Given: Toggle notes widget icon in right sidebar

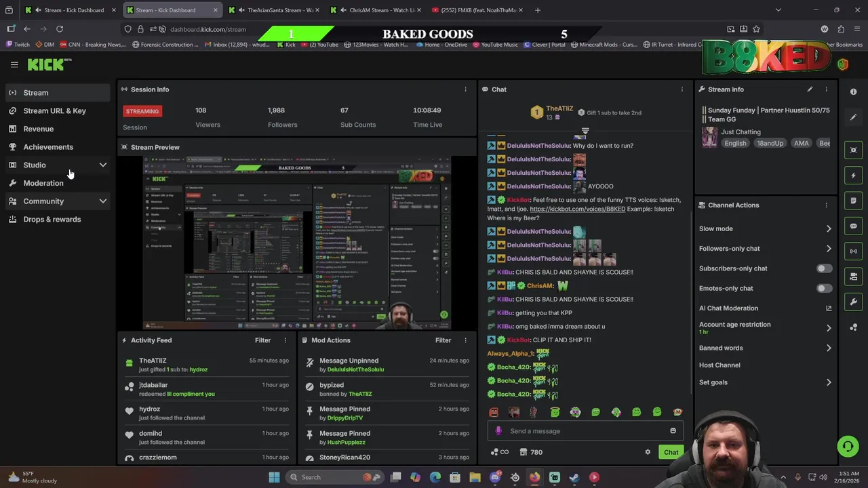Looking at the screenshot, I should pos(854,201).
